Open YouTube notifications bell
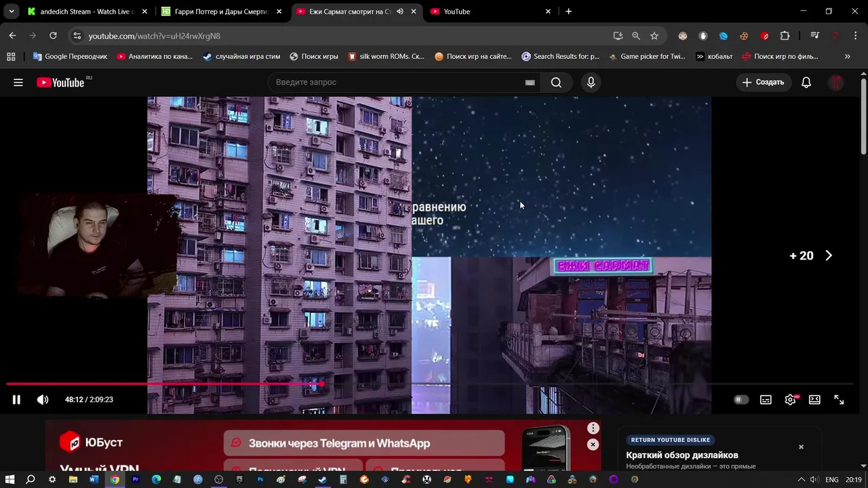The image size is (868, 488). (x=806, y=83)
